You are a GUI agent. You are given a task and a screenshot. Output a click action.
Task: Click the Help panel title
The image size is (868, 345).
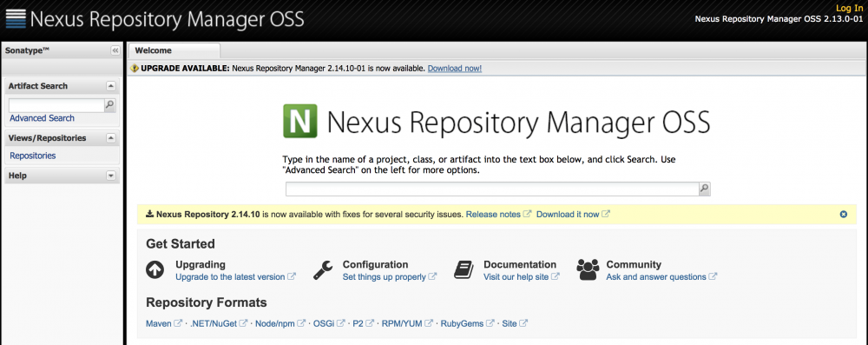(17, 176)
